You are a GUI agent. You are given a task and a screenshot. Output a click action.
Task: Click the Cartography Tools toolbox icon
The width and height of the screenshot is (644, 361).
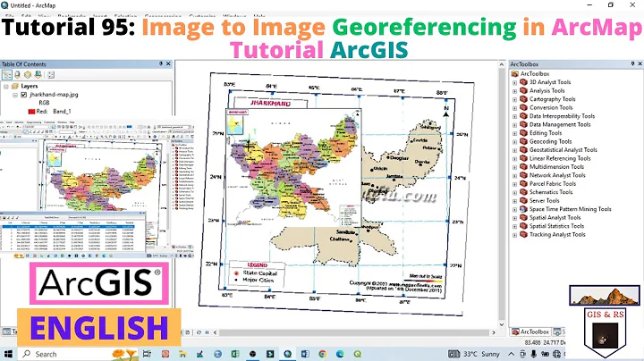click(x=523, y=99)
